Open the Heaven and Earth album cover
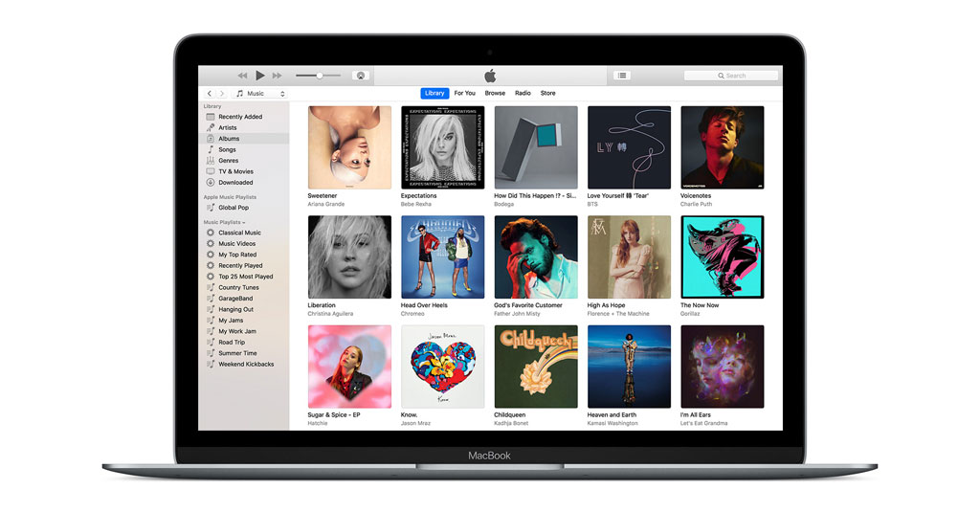 [x=629, y=367]
